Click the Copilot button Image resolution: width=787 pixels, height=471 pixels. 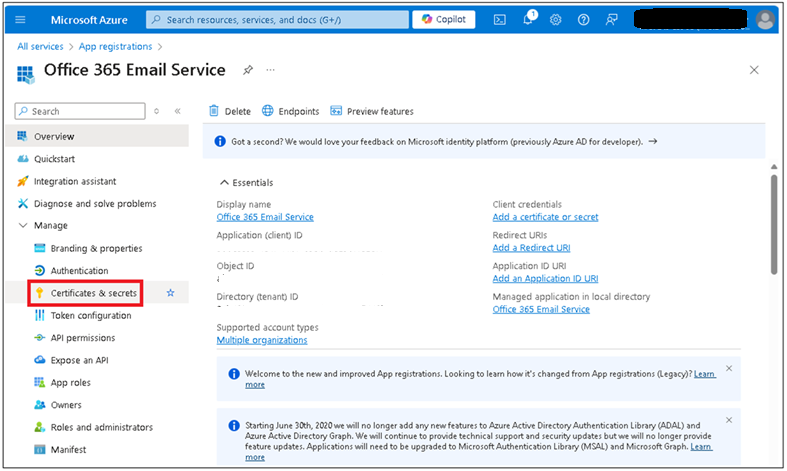pos(444,20)
